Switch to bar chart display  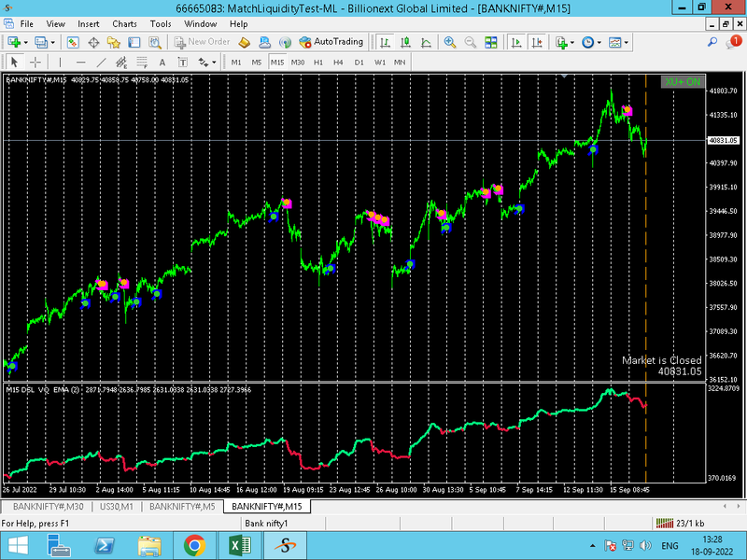[385, 42]
